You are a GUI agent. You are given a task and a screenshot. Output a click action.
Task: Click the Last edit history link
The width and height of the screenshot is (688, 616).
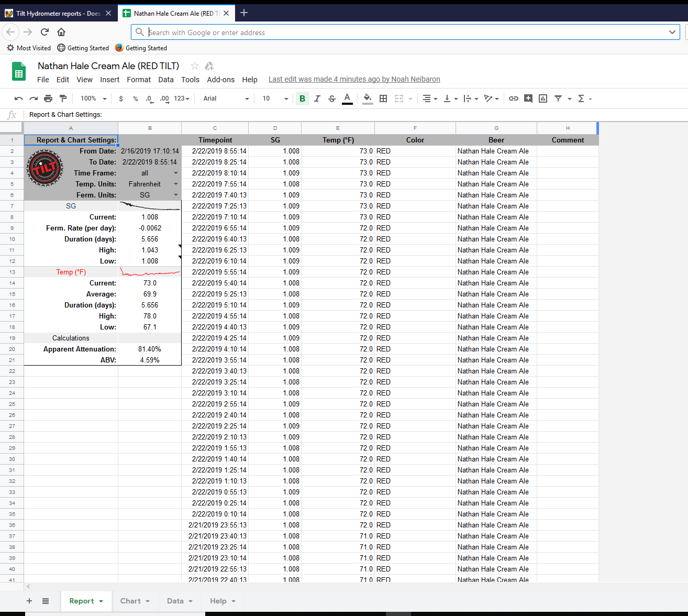point(354,79)
